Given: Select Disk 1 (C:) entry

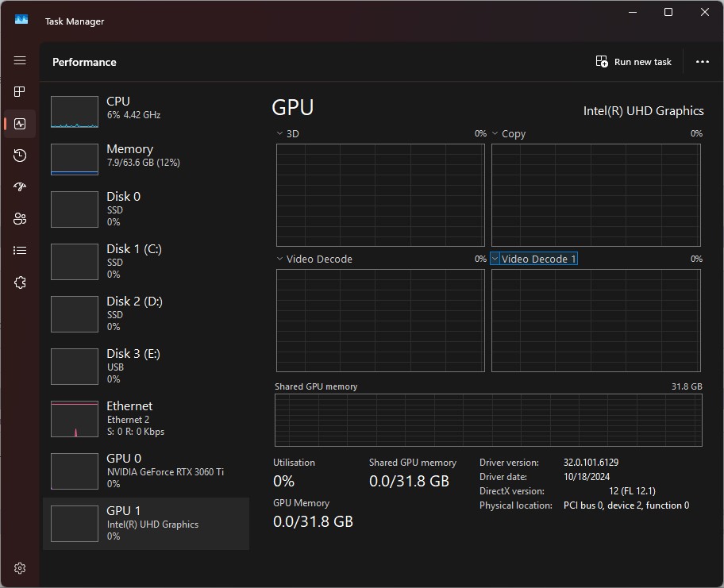Looking at the screenshot, I should 146,261.
